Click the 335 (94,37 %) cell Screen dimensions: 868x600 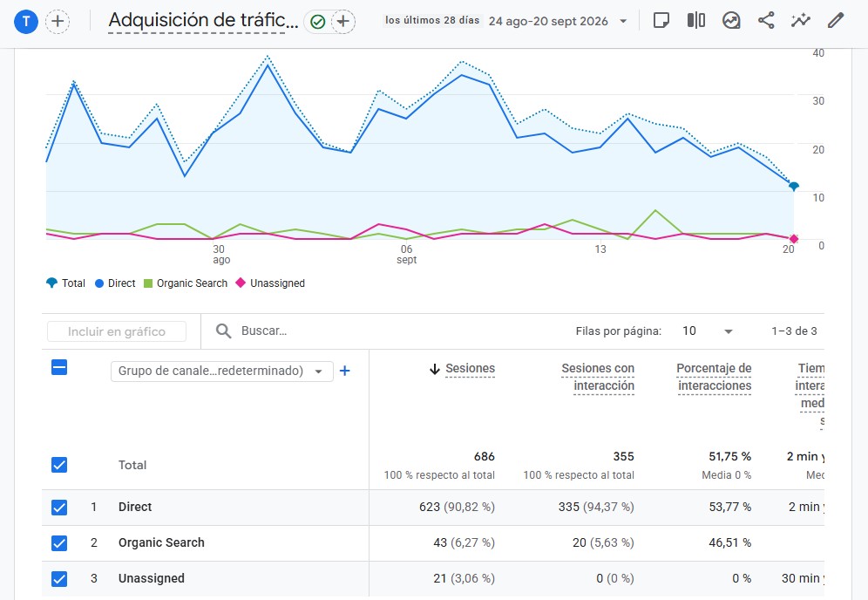click(596, 507)
